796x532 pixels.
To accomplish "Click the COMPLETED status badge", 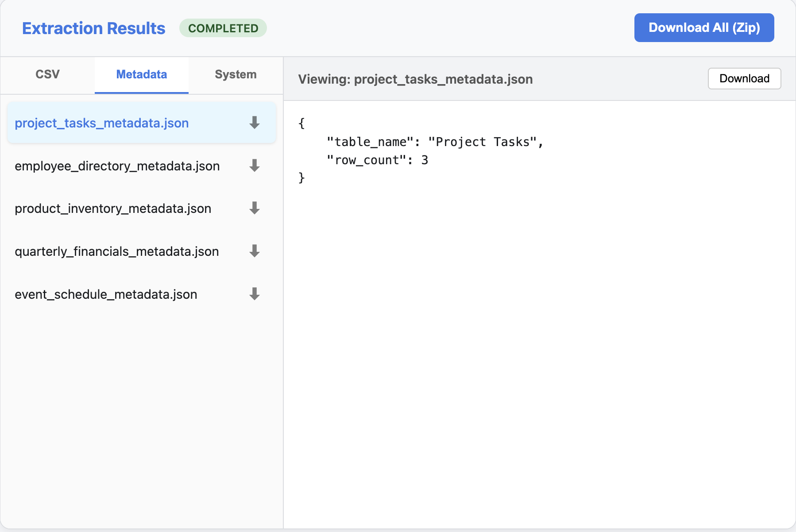I will click(223, 28).
